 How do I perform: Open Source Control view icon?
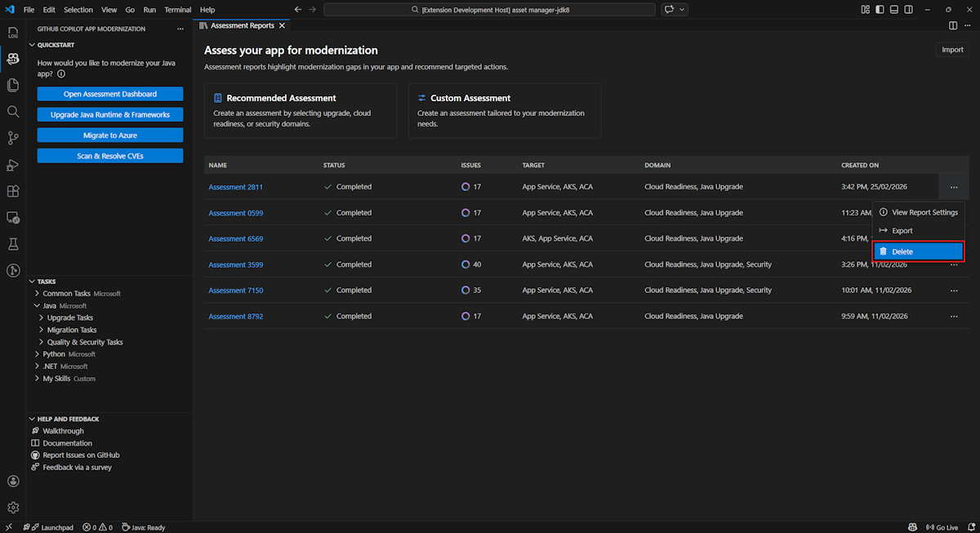point(12,138)
